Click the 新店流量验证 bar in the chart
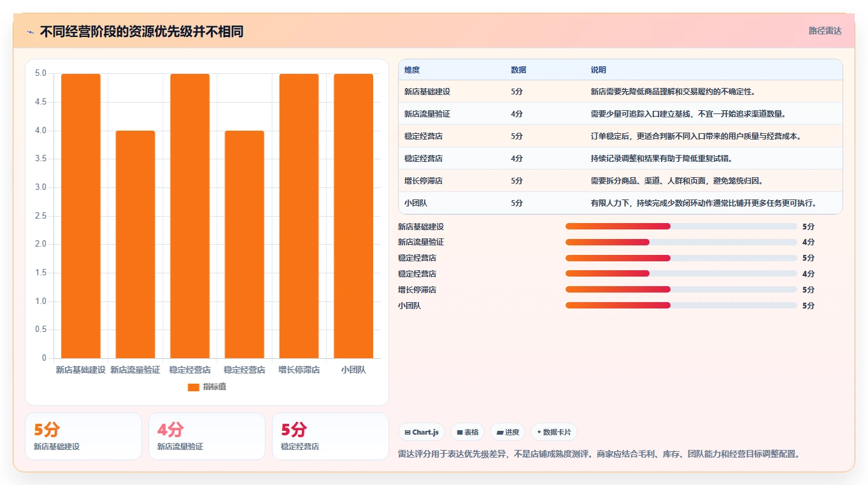 (x=135, y=244)
